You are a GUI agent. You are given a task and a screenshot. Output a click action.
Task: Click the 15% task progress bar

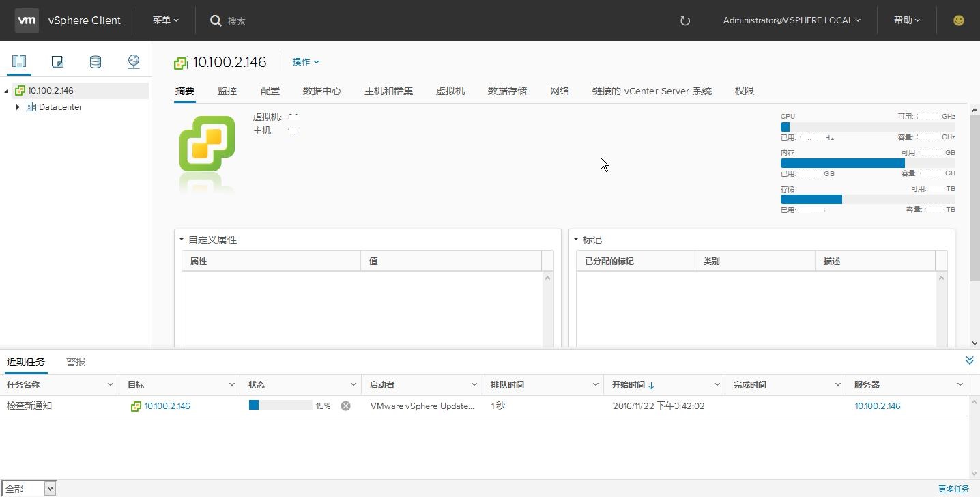[x=280, y=406]
